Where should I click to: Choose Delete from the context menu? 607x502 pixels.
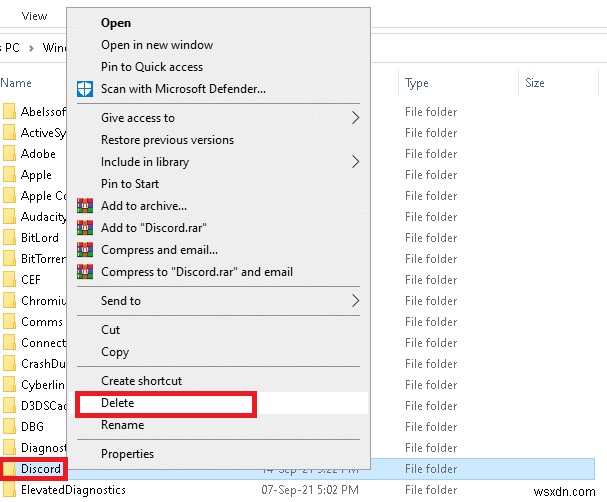click(118, 403)
